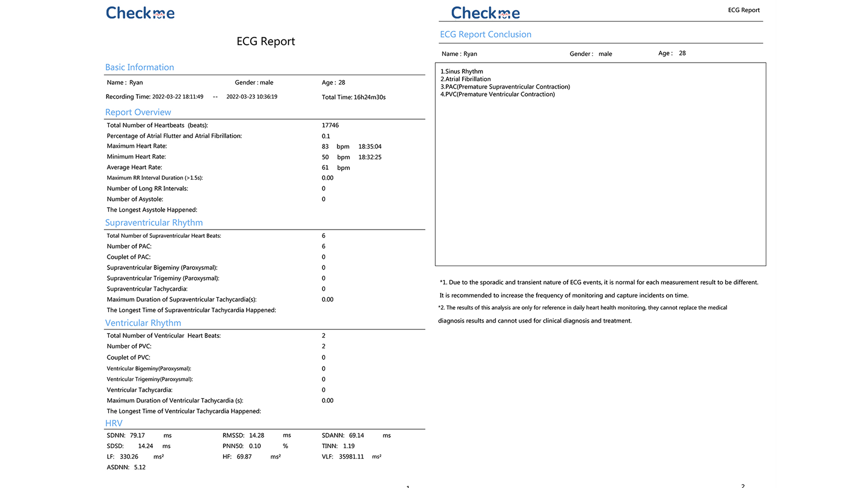Viewport: 868px width, 488px height.
Task: Click '3.PAC(Premature Supraventricular Contraction)' line
Action: (x=505, y=87)
